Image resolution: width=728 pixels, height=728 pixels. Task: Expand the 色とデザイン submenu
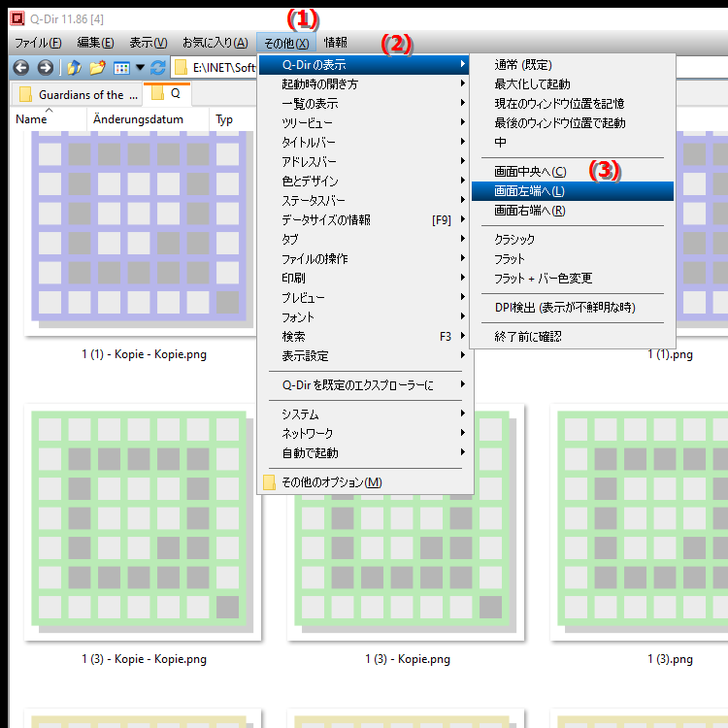(364, 182)
